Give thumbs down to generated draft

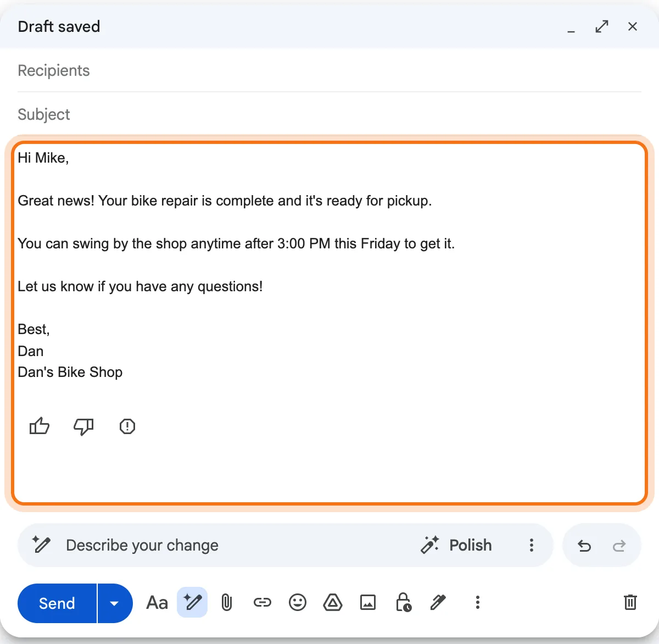point(83,426)
